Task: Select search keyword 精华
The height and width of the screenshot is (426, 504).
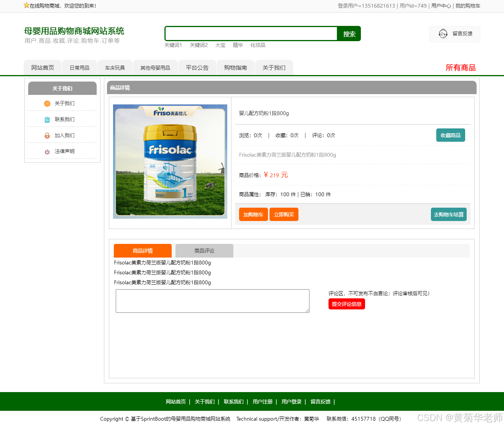Action: pyautogui.click(x=238, y=45)
